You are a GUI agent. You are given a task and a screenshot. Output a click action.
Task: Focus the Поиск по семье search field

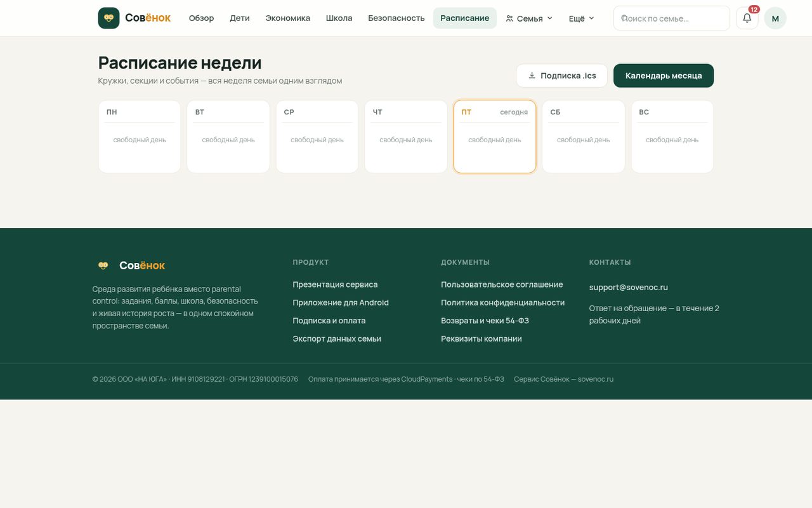click(672, 18)
